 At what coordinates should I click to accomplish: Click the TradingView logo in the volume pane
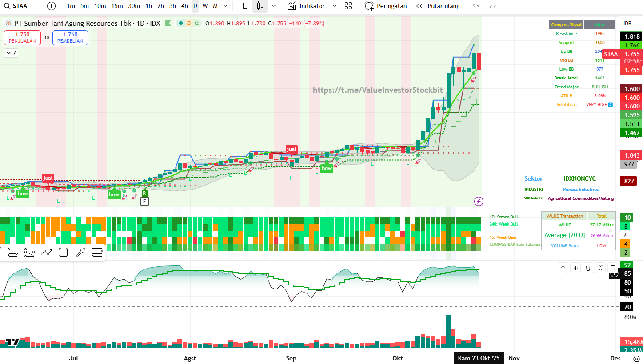[x=12, y=342]
